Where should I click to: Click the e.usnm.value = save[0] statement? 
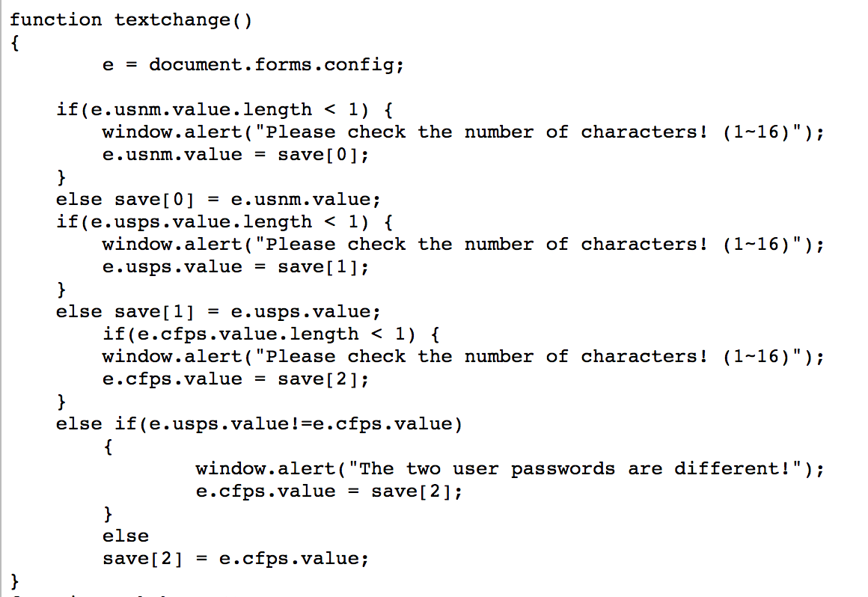235,155
